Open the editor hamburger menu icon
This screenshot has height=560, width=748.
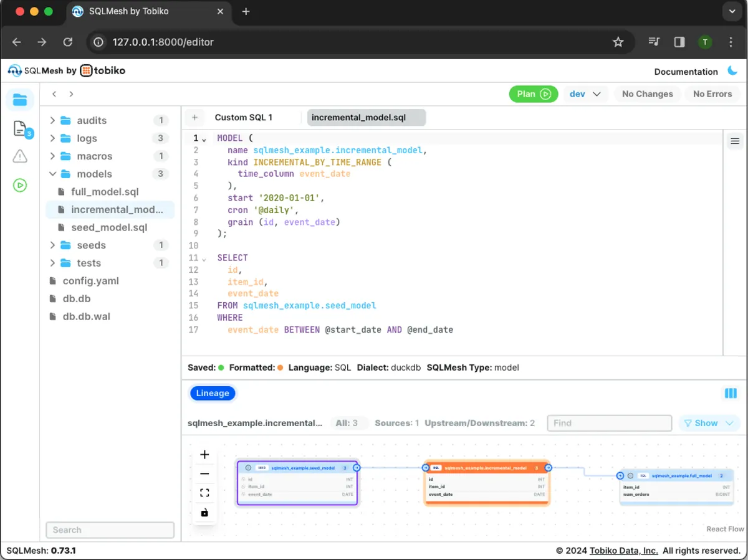735,141
